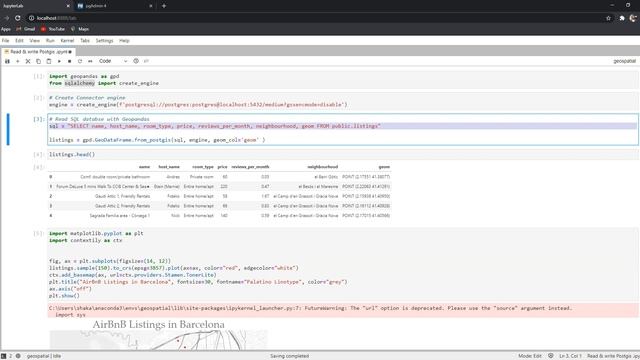Open the cell type Code dropdown

pyautogui.click(x=113, y=61)
